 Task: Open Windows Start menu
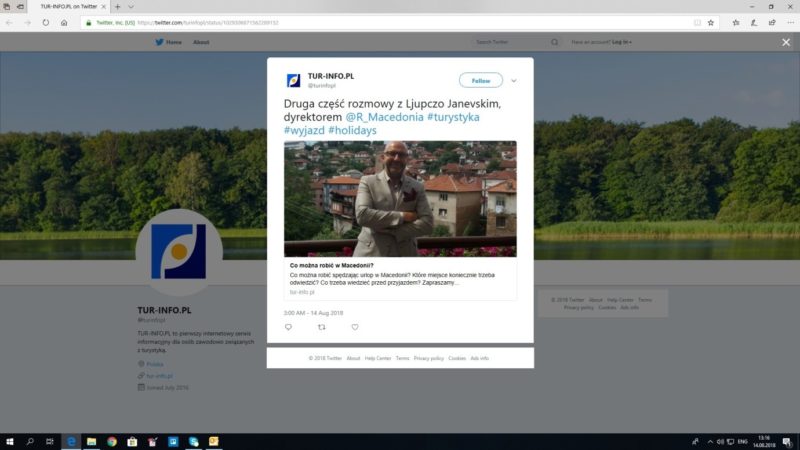(x=9, y=441)
